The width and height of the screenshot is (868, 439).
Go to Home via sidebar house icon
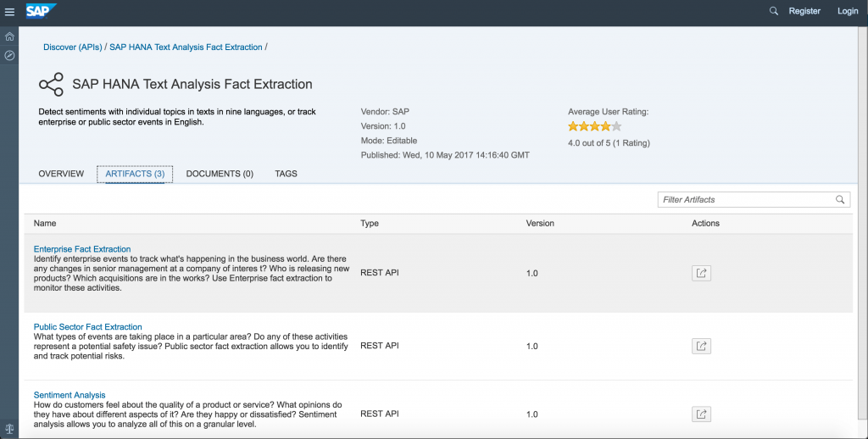point(9,36)
